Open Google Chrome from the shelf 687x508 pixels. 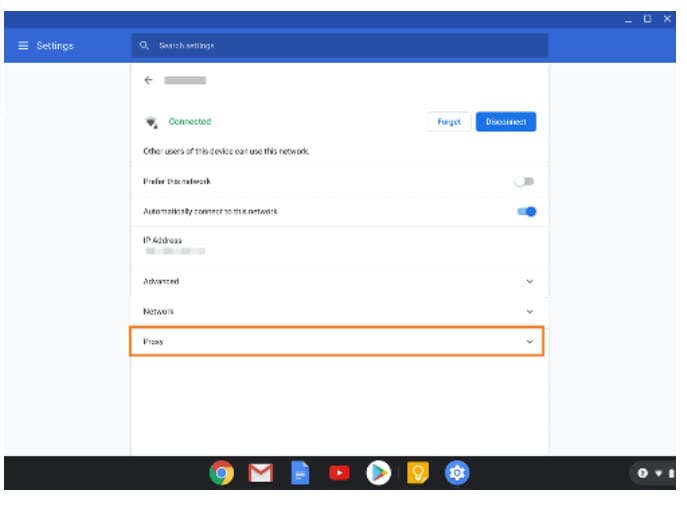click(222, 473)
